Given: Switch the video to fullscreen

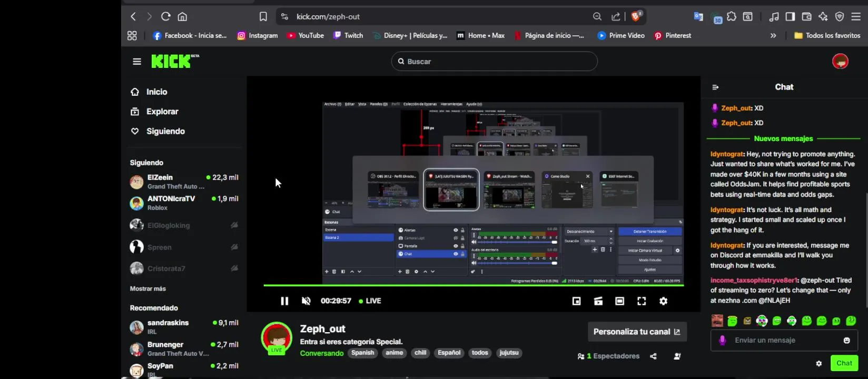Looking at the screenshot, I should click(642, 301).
